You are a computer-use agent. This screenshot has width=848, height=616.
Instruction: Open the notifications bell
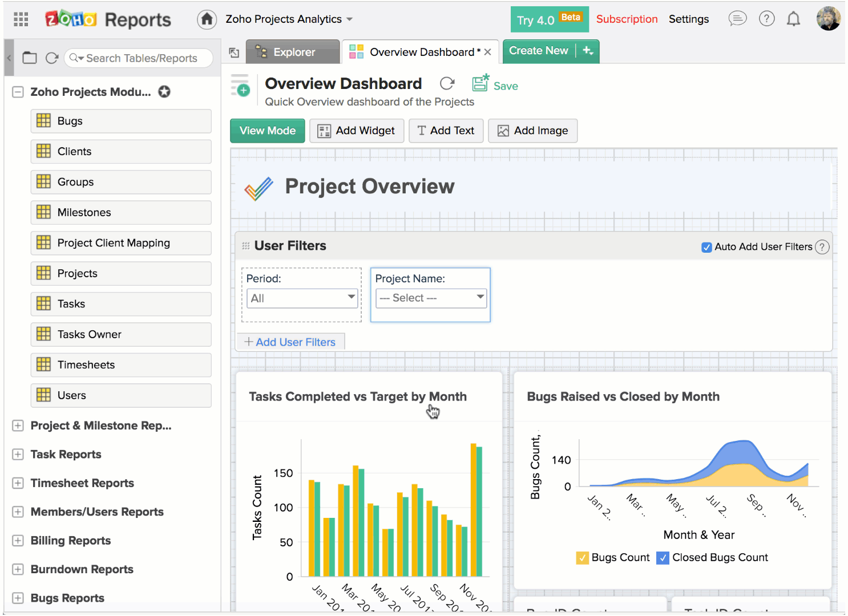[x=793, y=19]
